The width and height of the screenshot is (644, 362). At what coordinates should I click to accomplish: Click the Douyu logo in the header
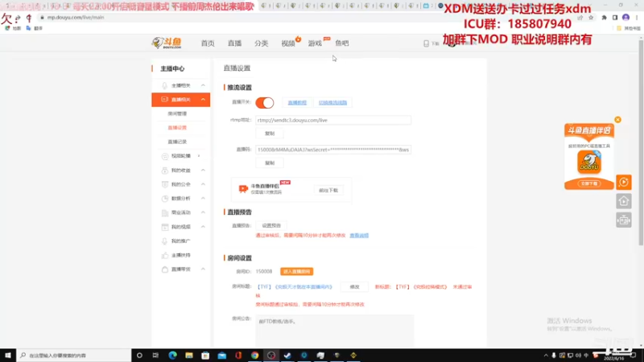pyautogui.click(x=167, y=43)
